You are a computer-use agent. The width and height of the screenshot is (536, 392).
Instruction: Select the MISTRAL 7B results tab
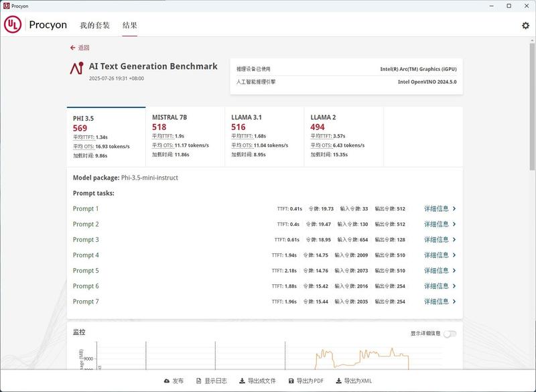click(186, 137)
